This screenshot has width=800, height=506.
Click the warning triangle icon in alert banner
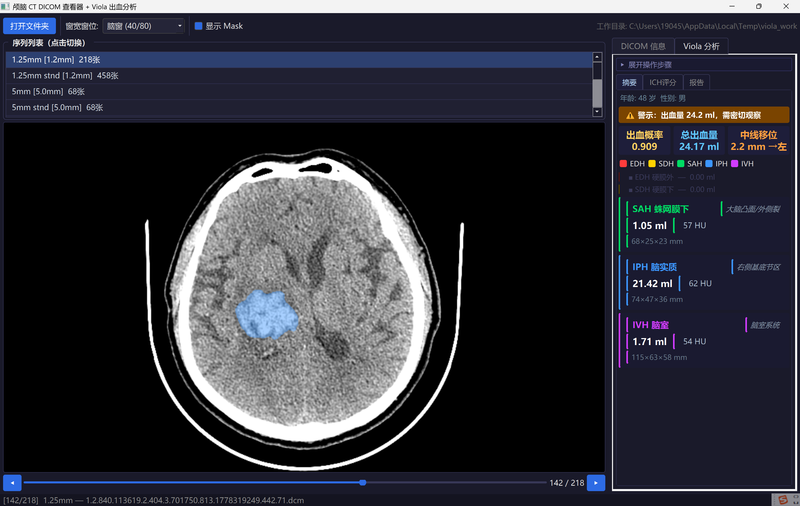click(630, 115)
